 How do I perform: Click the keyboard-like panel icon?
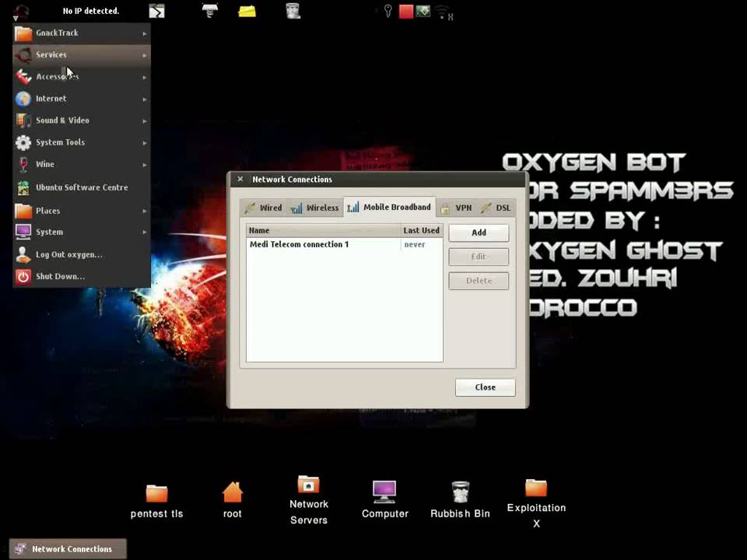(210, 10)
